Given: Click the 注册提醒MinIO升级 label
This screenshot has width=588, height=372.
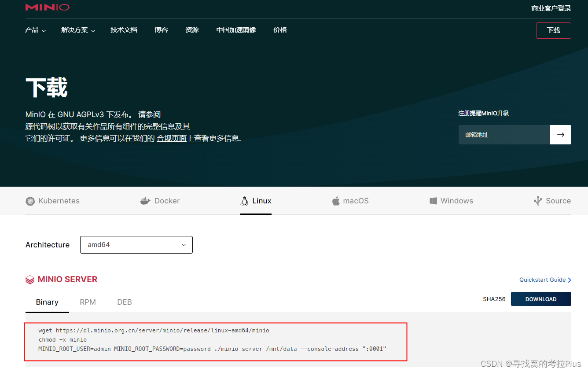Looking at the screenshot, I should (484, 113).
